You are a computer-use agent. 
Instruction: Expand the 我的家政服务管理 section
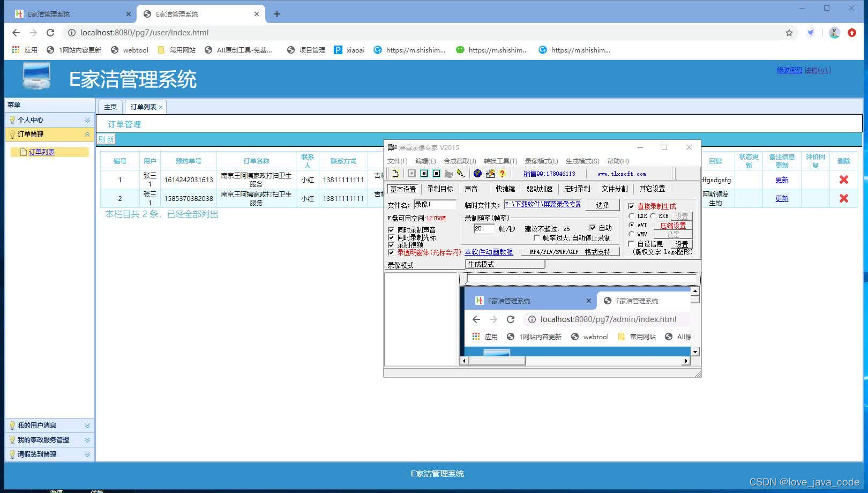coord(87,439)
